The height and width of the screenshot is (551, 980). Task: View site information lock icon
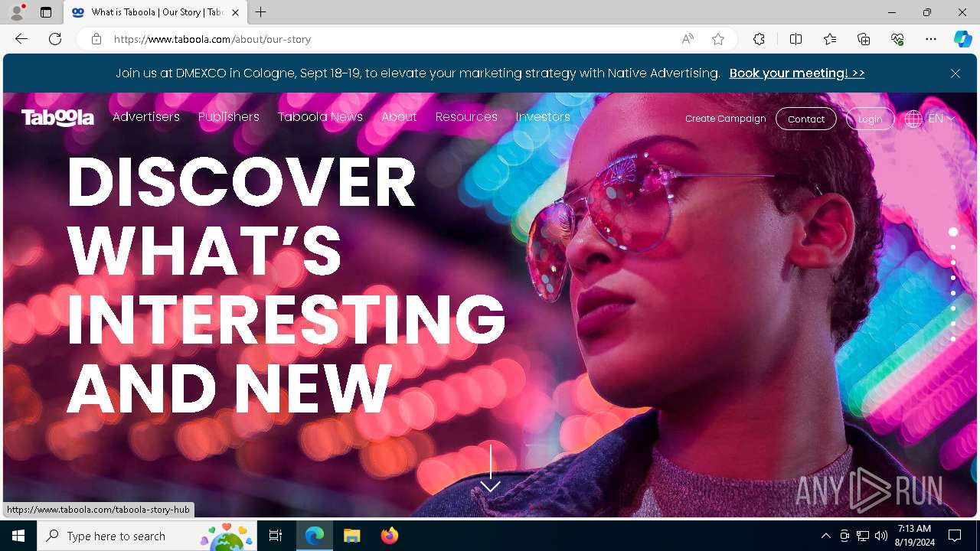(x=96, y=39)
